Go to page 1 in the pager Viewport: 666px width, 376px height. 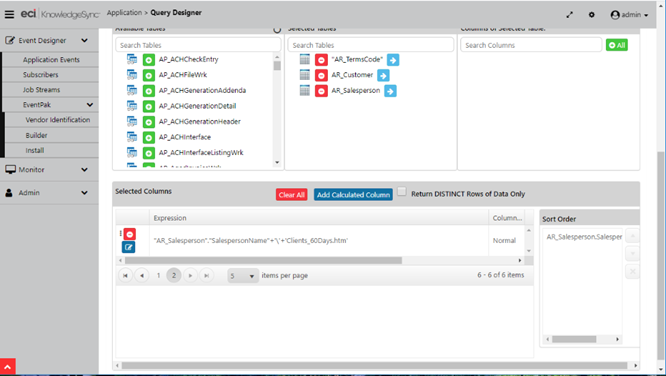point(158,276)
